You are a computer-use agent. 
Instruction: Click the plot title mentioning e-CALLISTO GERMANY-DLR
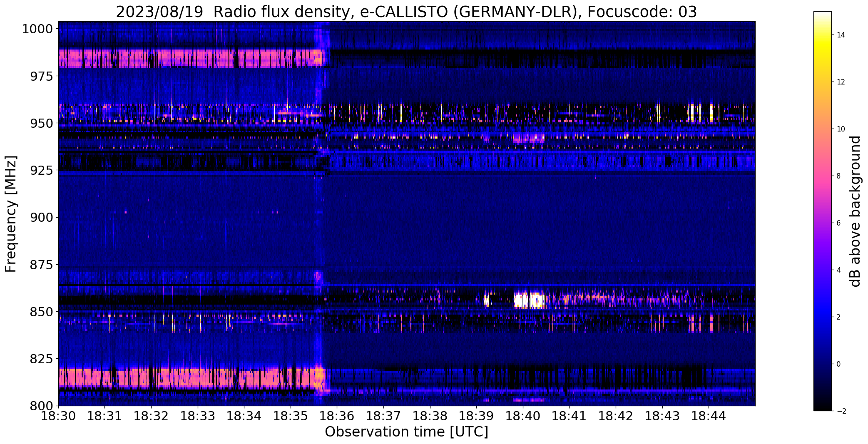[x=406, y=12]
